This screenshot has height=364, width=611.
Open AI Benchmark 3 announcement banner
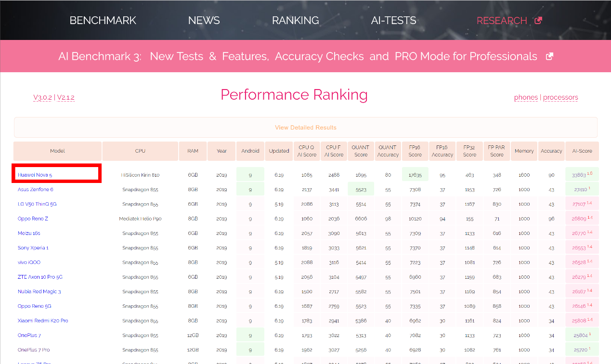tap(298, 56)
